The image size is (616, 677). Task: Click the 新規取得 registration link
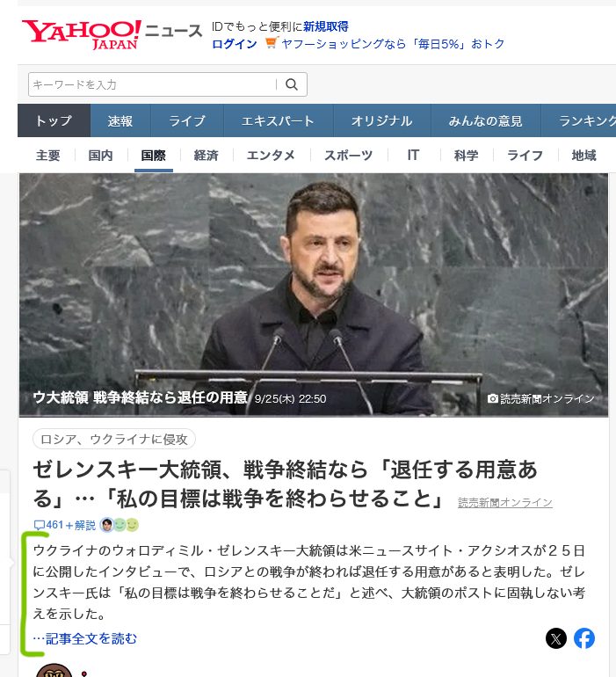(x=326, y=26)
